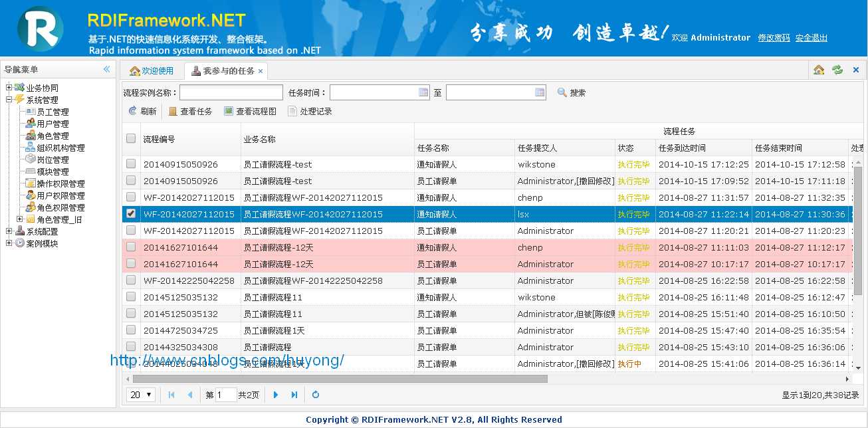Click the blue X beside the tab bar

(x=856, y=70)
